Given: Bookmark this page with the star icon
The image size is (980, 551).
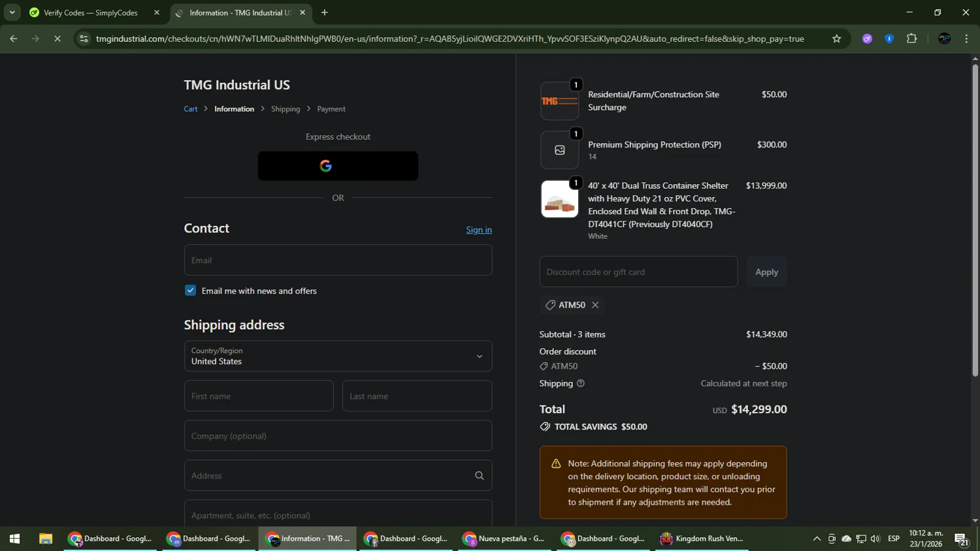Looking at the screenshot, I should (x=836, y=39).
